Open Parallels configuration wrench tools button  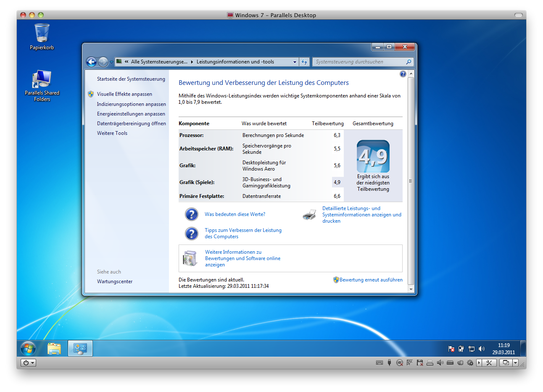click(489, 363)
